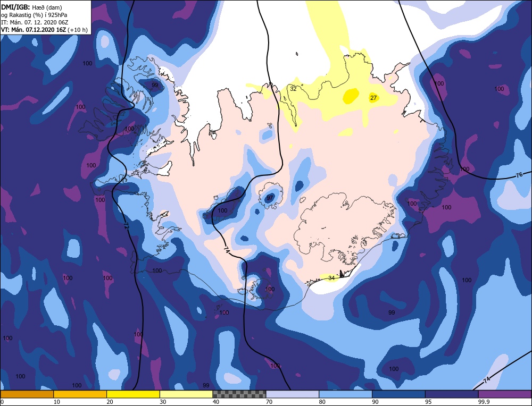Click the legend tick label 70
The image size is (532, 406).
[x=269, y=402]
